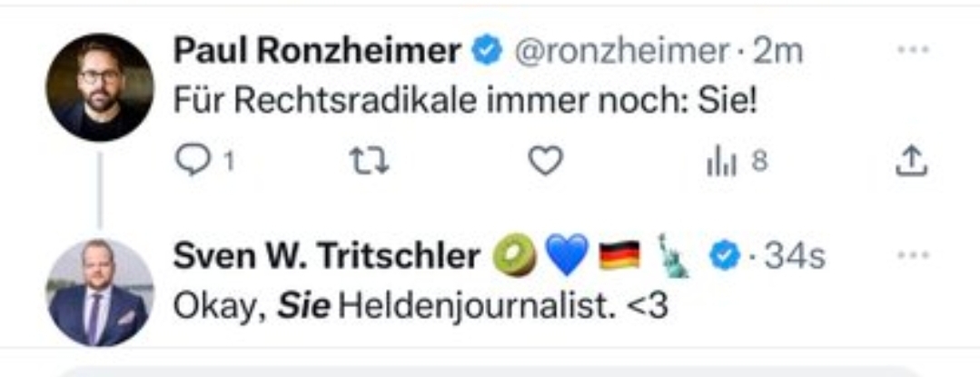The image size is (980, 377).
Task: Click the share upload arrow icon
Action: click(911, 162)
